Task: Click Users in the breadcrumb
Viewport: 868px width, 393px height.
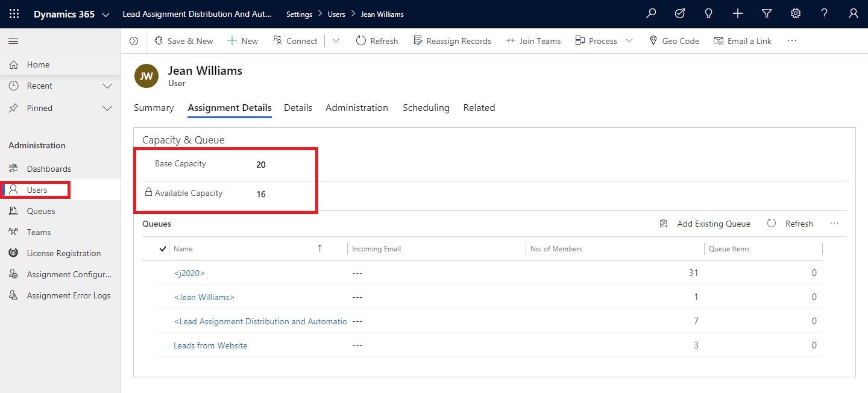Action: pyautogui.click(x=336, y=14)
